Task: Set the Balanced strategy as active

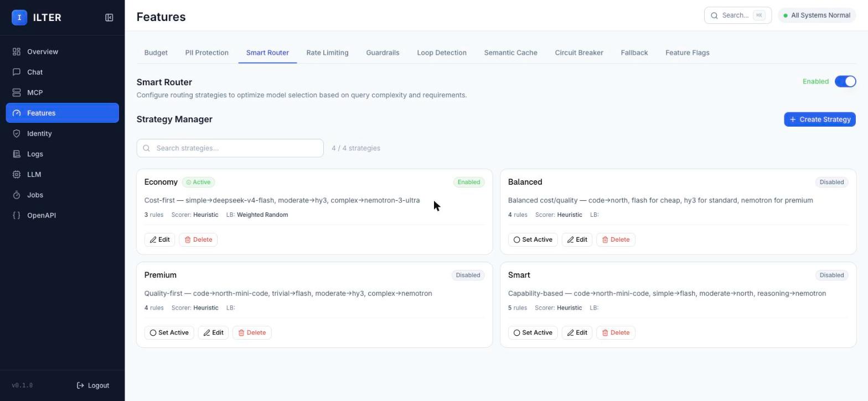Action: coord(533,239)
